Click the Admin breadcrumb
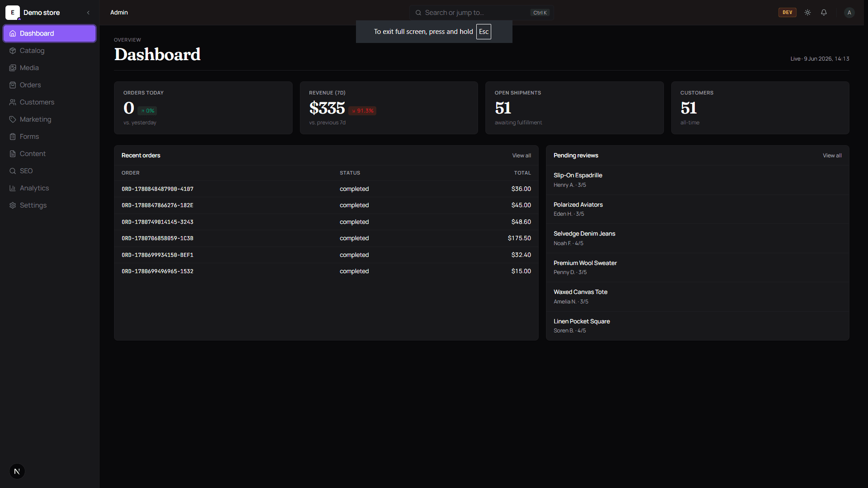 [x=119, y=13]
